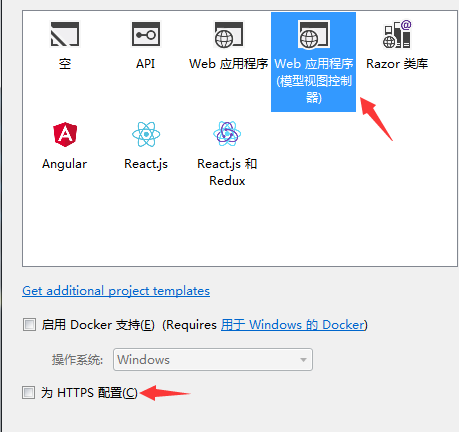459x432 pixels.
Task: Click the 启用 Docker 支持(E) label text
Action: [x=98, y=325]
